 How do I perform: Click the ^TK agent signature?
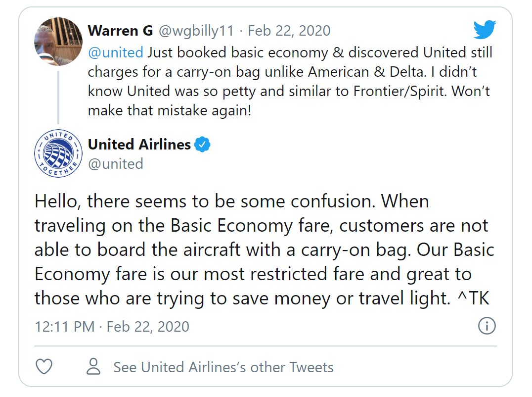coord(473,298)
